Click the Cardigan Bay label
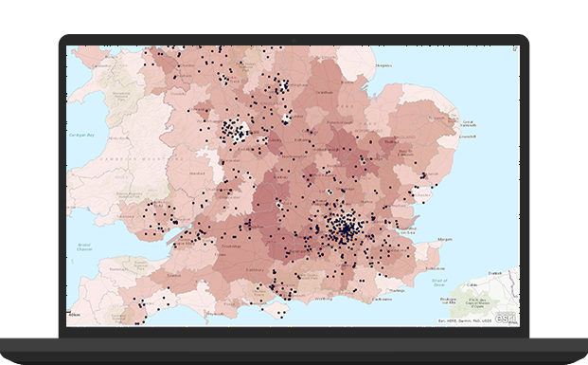This screenshot has height=365, width=588. (x=81, y=135)
